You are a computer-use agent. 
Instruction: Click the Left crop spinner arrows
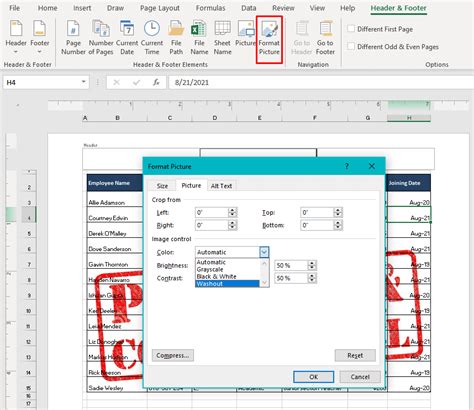pos(233,212)
